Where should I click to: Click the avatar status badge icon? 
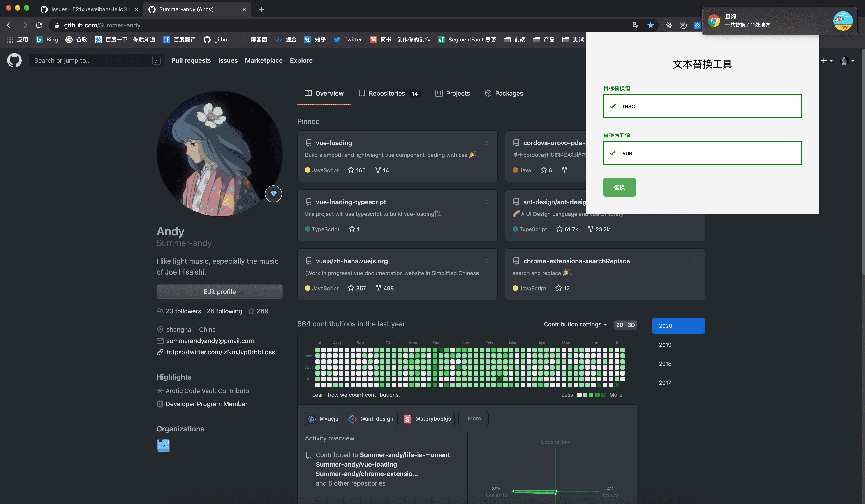273,194
